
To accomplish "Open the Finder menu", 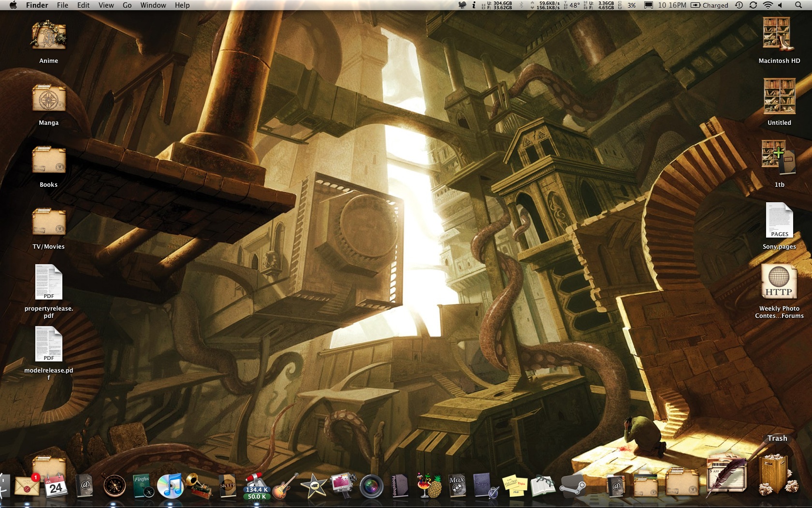I will pos(37,5).
